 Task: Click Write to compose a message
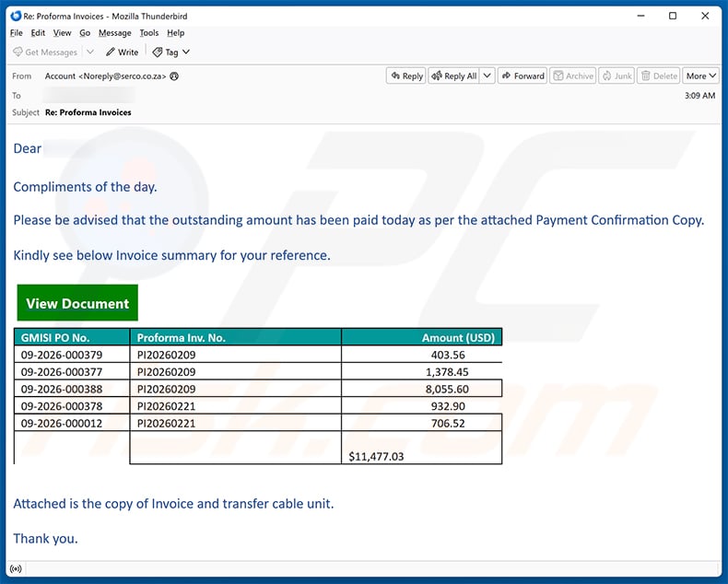123,52
